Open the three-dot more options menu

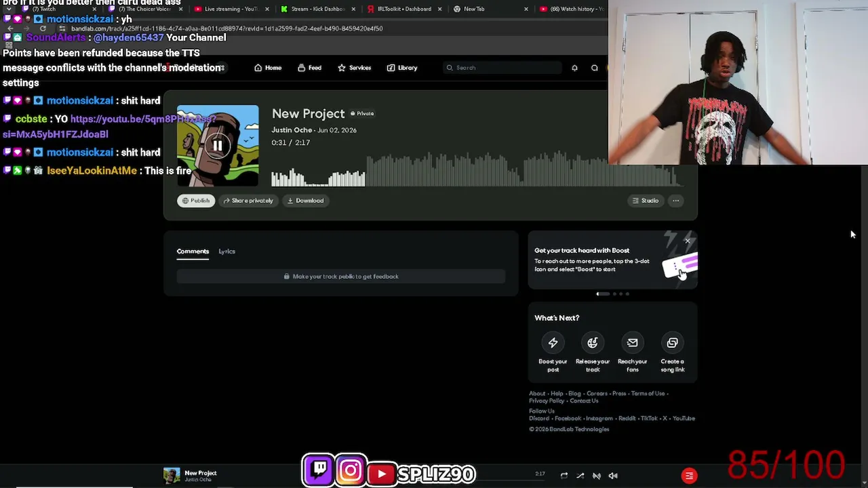pos(675,201)
